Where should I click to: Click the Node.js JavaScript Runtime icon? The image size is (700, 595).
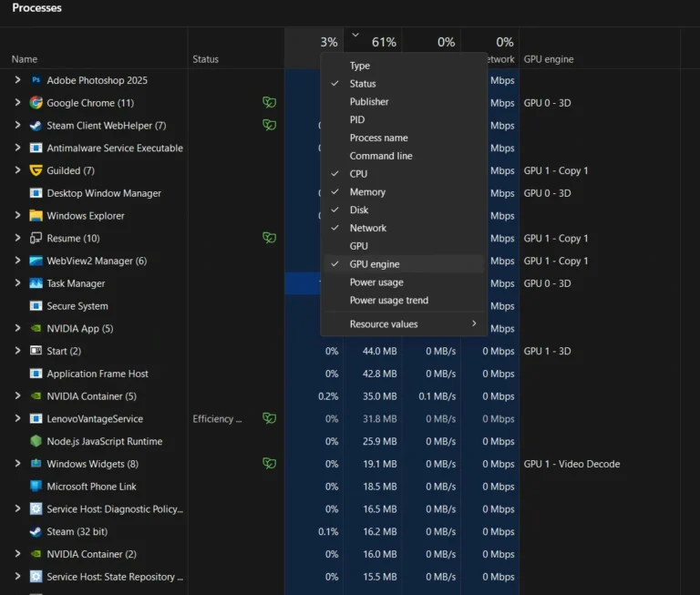tap(36, 442)
